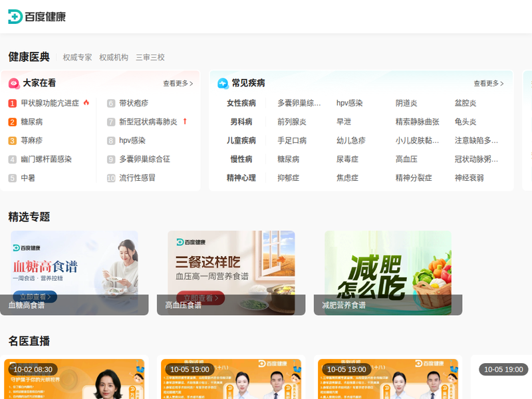Screen dimensions: 532x399
Task: Open 精索静脉曲张 link
Action: pyautogui.click(x=418, y=122)
